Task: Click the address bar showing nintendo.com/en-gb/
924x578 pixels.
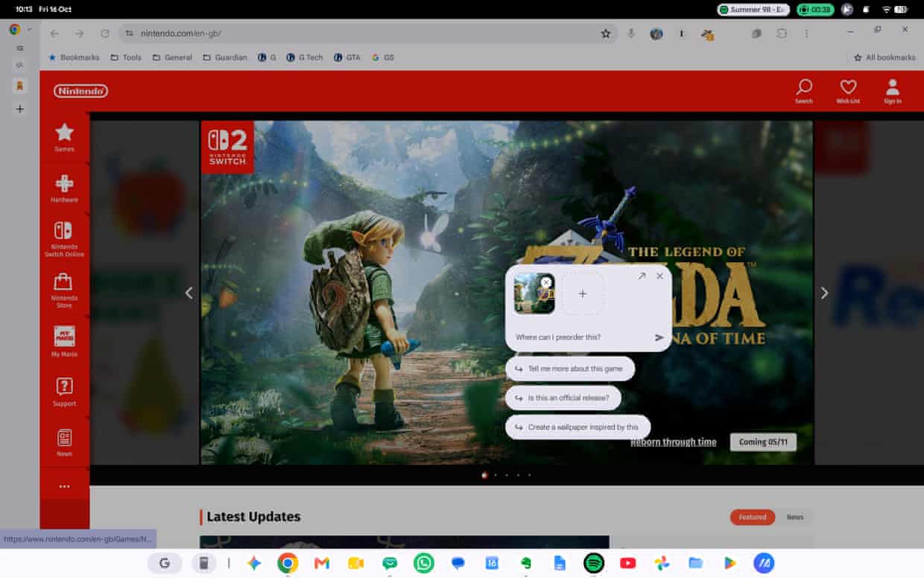Action: click(369, 34)
